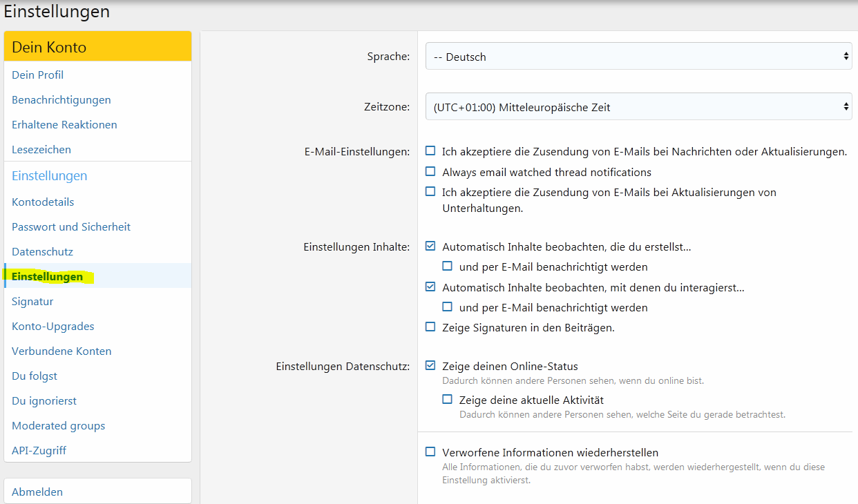This screenshot has width=858, height=504.
Task: Uncheck automatic watching of content du interagierst
Action: (430, 287)
